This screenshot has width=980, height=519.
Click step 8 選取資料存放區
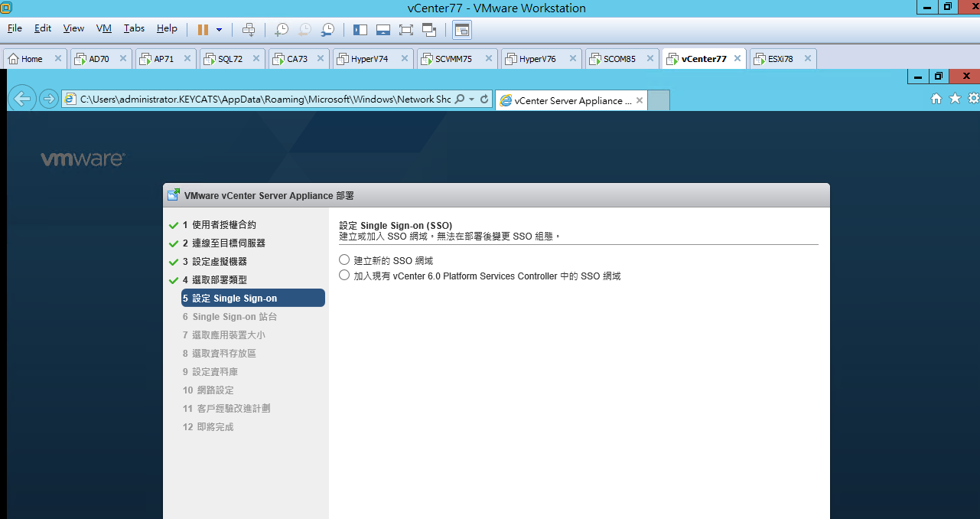(220, 354)
